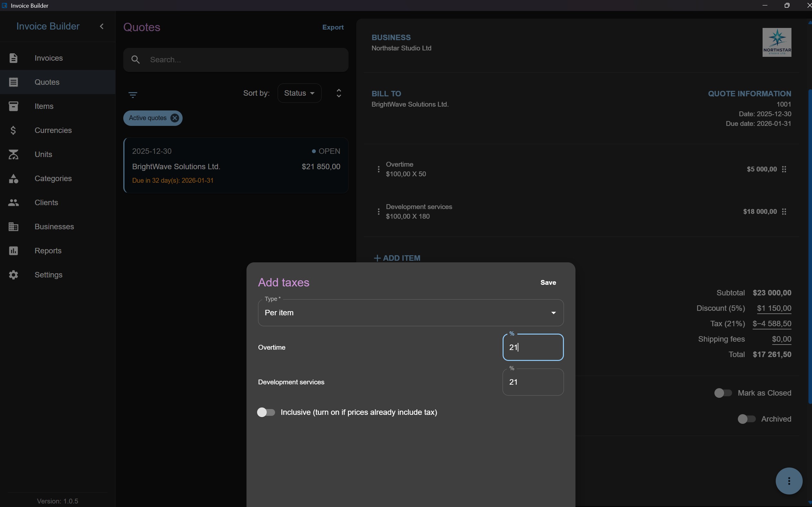Viewport: 812px width, 507px height.
Task: Focus the Development services tax percent field
Action: 533,382
